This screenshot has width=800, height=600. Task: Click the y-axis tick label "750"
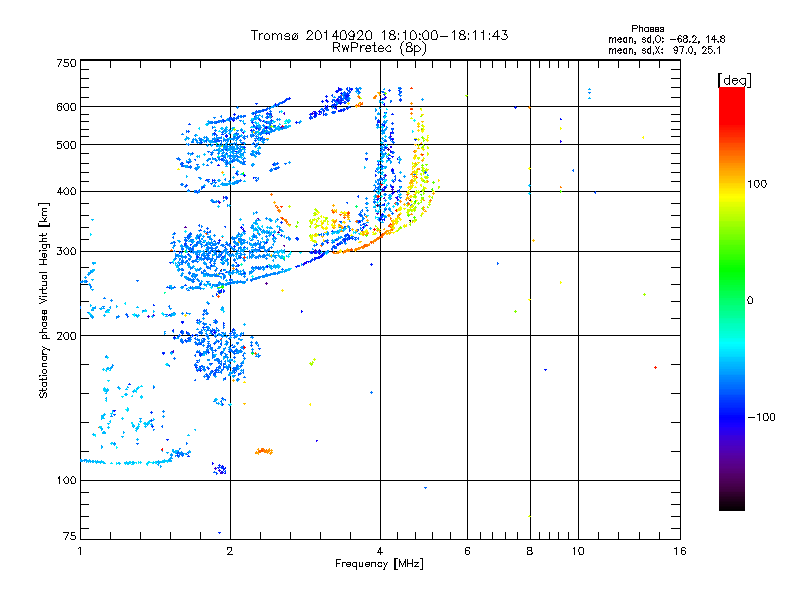coord(66,63)
